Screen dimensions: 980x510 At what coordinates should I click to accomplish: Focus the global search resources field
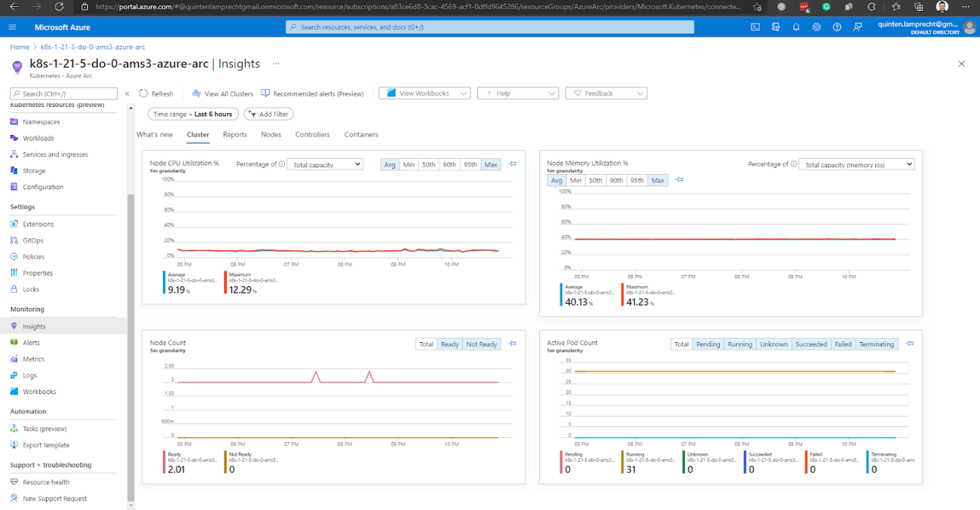(x=490, y=27)
